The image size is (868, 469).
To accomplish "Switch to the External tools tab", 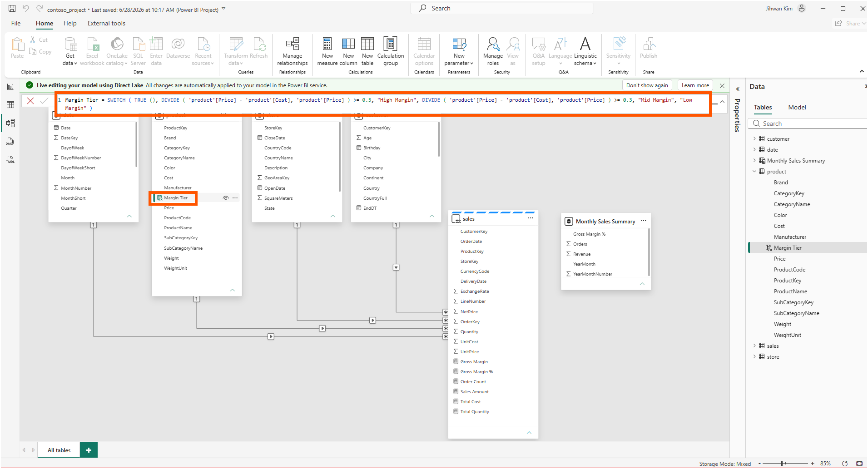I will point(106,23).
